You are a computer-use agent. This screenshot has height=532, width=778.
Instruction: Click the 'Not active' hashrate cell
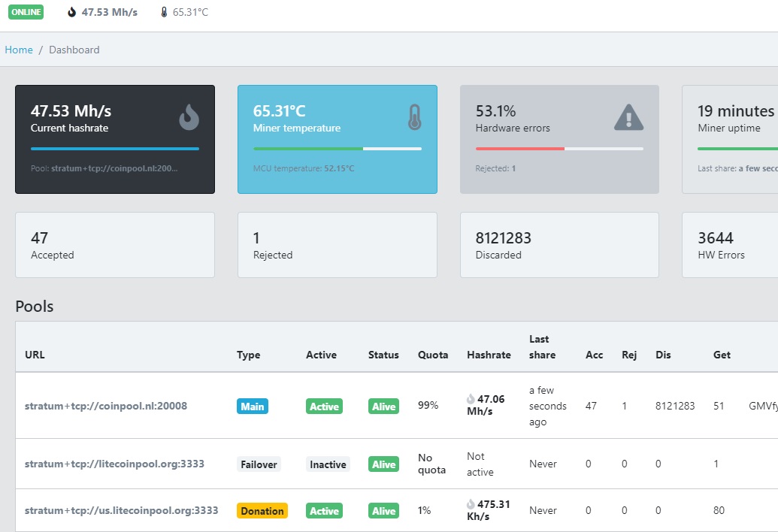tap(480, 464)
